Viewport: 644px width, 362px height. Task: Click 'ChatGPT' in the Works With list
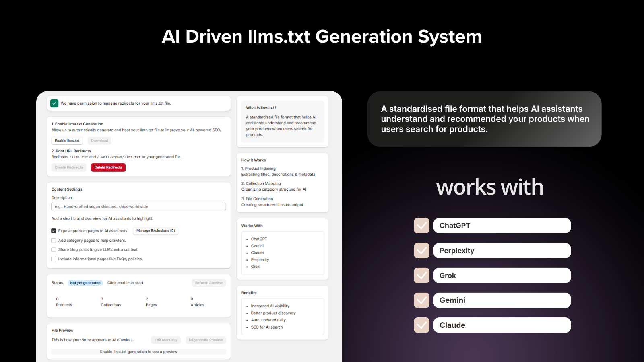[x=259, y=239]
